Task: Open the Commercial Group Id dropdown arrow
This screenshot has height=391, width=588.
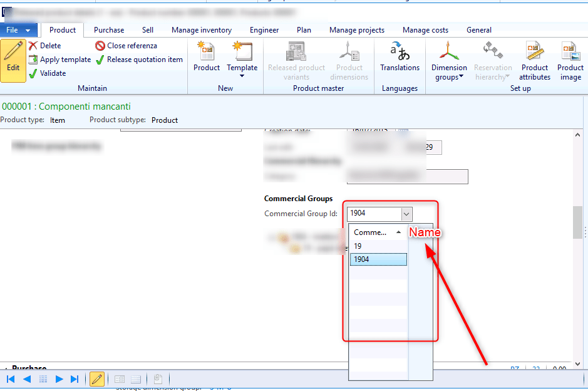Action: pos(406,214)
